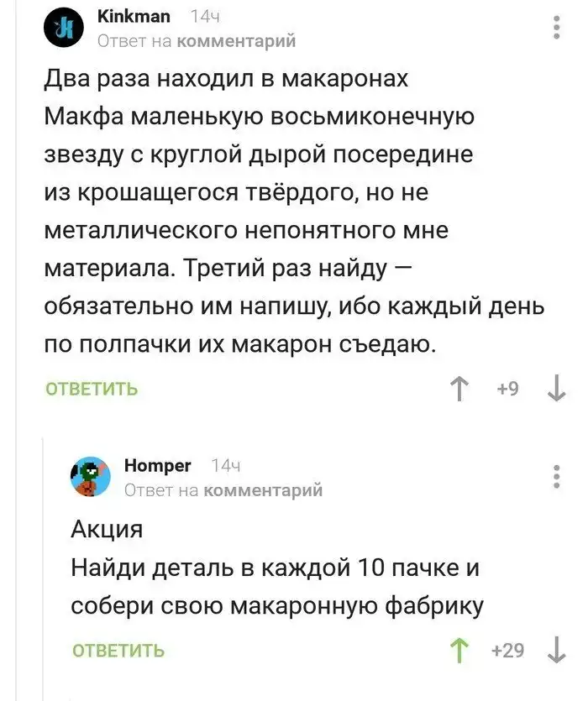Open the Homper username profile link
This screenshot has height=701, width=588.
click(x=157, y=465)
